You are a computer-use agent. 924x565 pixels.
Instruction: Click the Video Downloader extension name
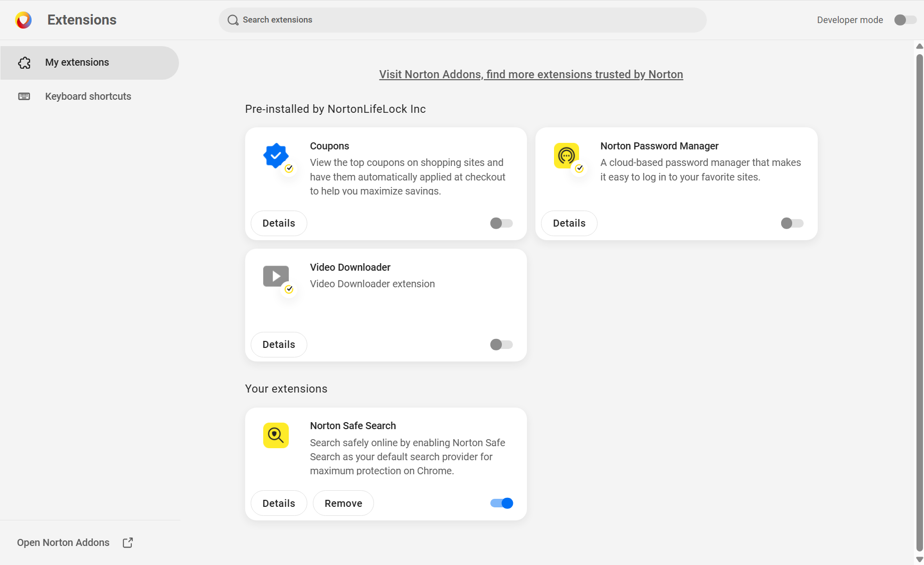pos(350,267)
